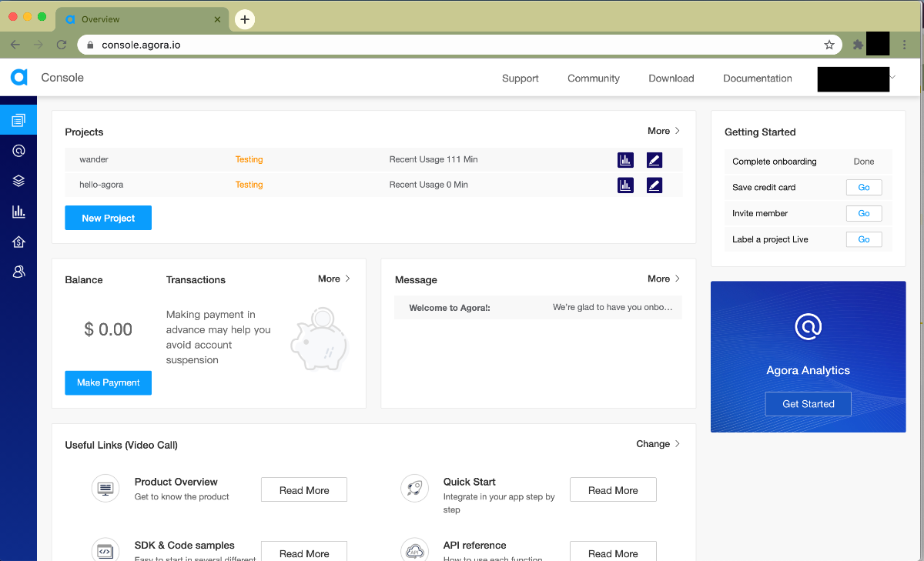Open Project Management in the sidebar
Screen dimensions: 924x561
(x=18, y=120)
